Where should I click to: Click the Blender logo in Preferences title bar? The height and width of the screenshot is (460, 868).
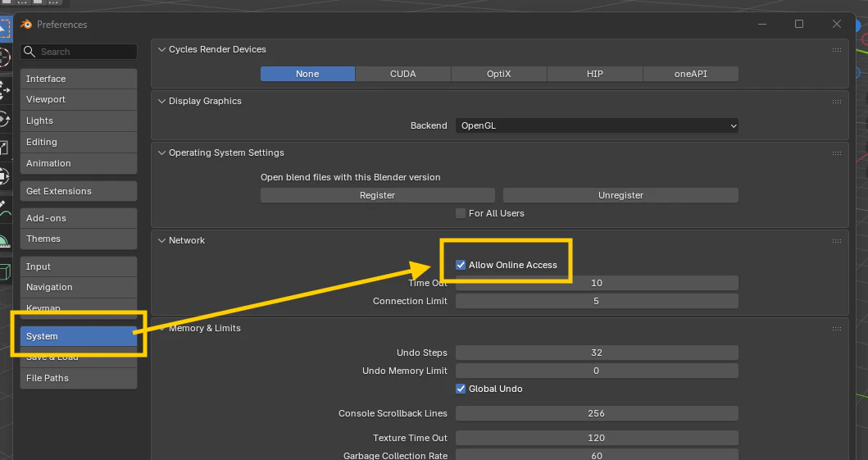pos(26,25)
